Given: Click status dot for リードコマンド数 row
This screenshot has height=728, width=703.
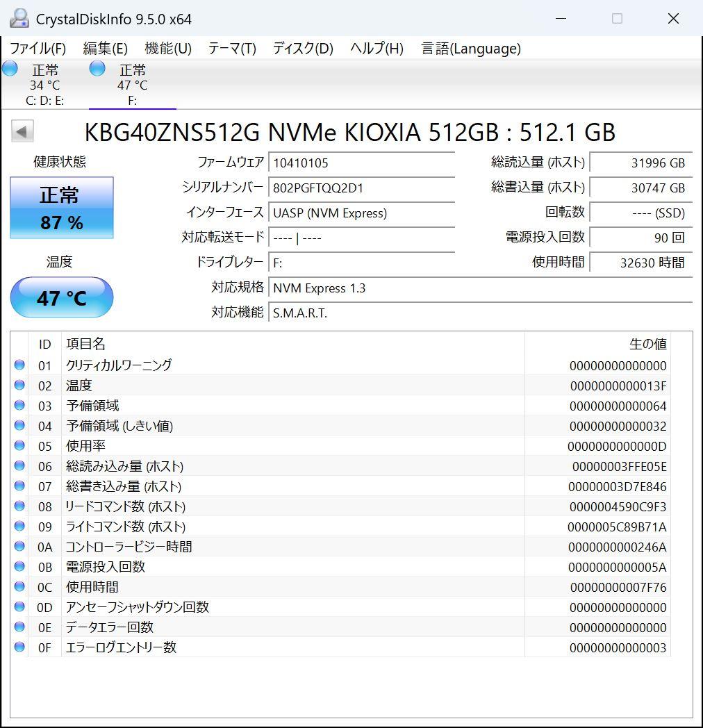Looking at the screenshot, I should coord(19,506).
